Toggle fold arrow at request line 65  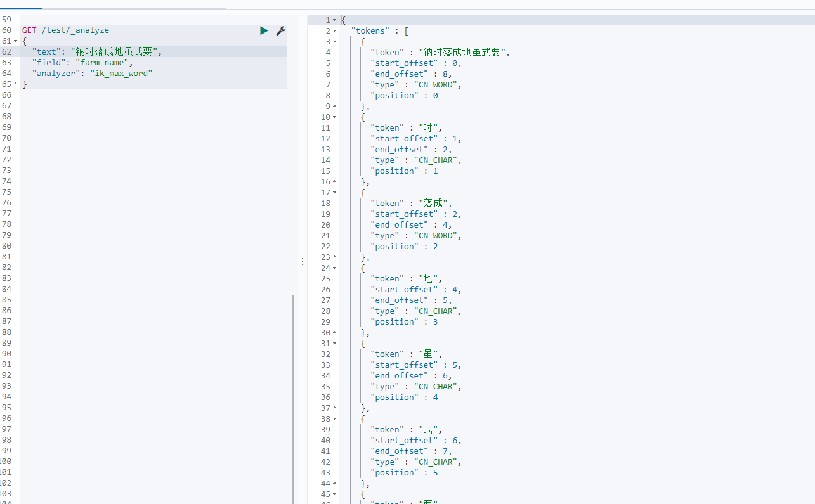click(16, 84)
